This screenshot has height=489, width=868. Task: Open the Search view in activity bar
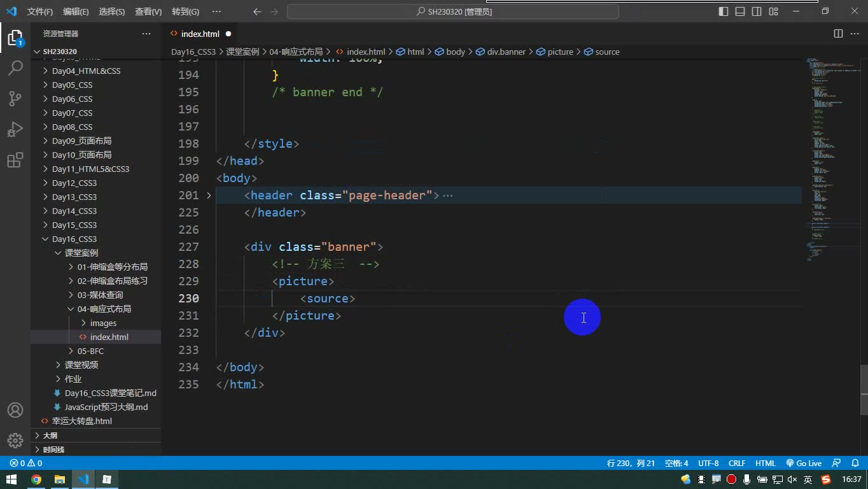tap(15, 67)
